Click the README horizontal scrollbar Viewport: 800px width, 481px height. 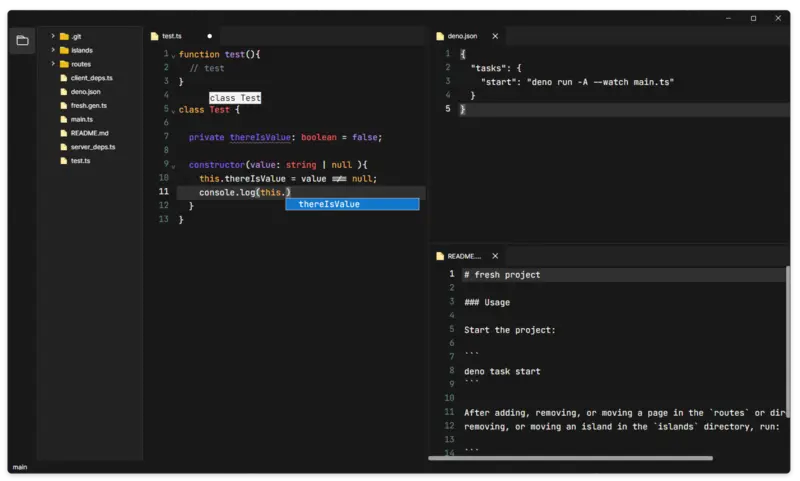pos(570,458)
